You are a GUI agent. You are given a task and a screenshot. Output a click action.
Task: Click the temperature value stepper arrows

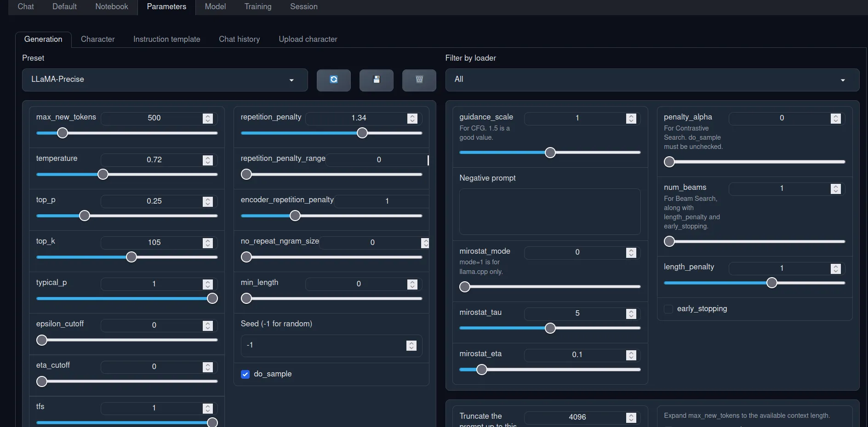click(x=208, y=160)
